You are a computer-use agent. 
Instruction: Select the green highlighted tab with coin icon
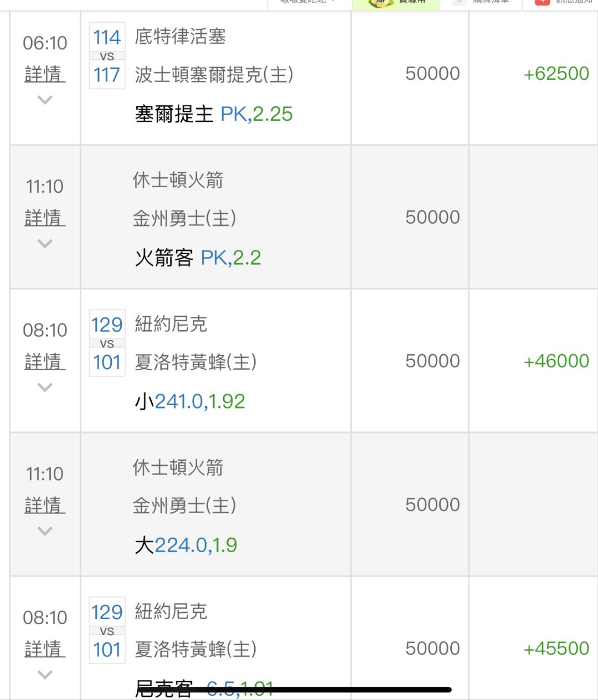[x=396, y=3]
